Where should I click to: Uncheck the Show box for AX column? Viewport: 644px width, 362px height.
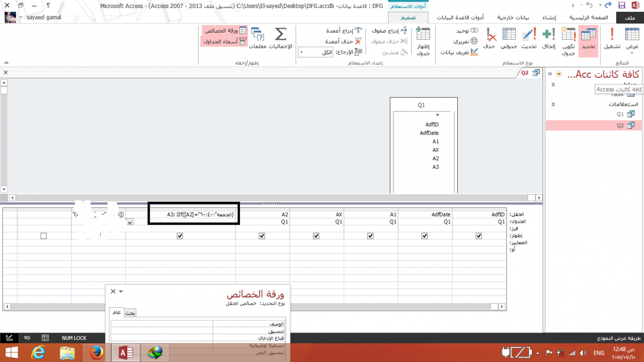(316, 235)
